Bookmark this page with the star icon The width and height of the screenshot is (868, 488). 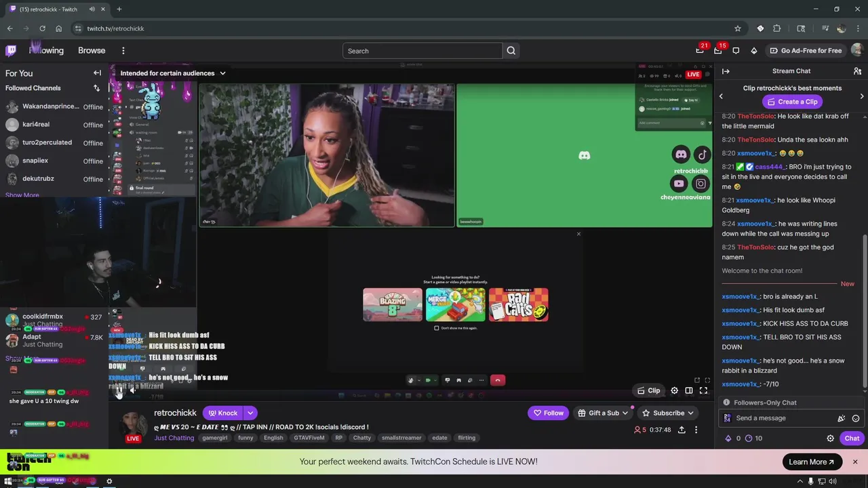tap(738, 28)
